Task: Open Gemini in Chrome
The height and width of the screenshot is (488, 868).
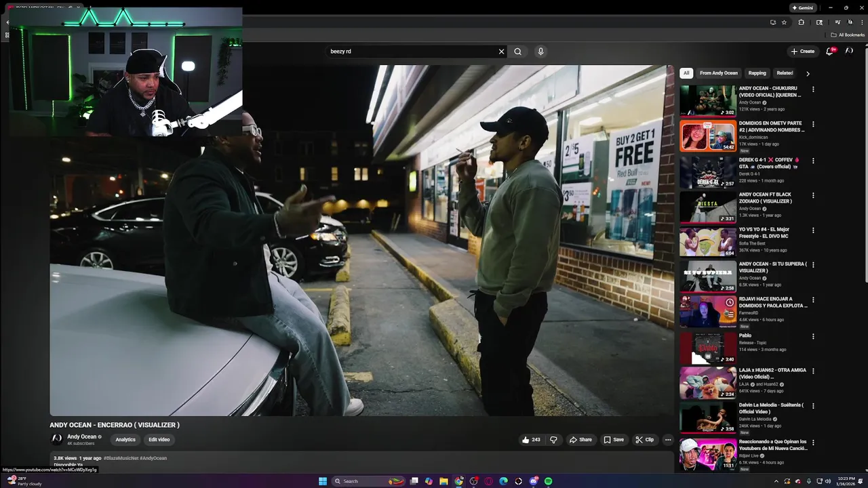Action: pyautogui.click(x=803, y=8)
